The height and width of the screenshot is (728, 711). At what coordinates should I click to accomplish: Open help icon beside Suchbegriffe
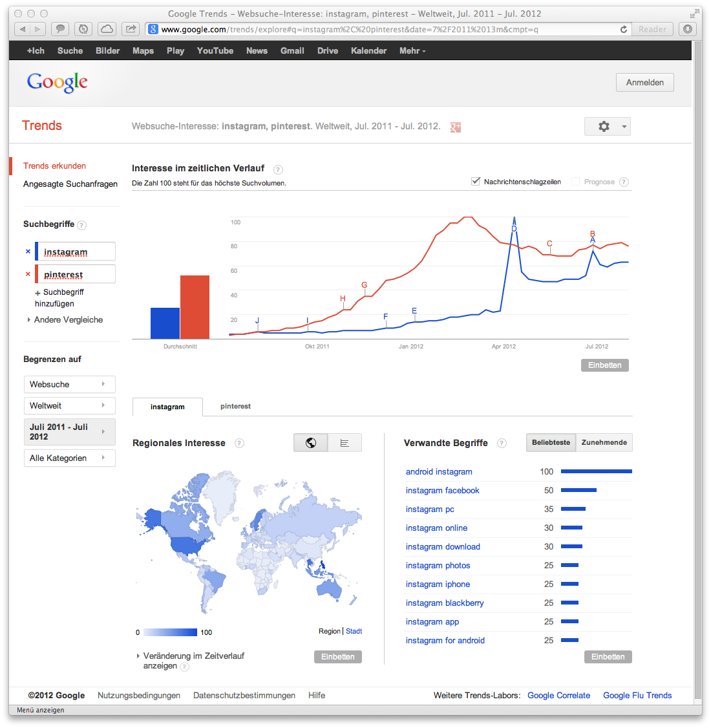[x=81, y=225]
